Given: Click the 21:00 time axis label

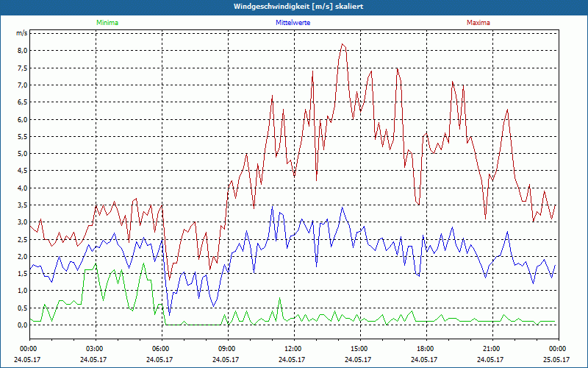Looking at the screenshot, I should click(492, 349).
